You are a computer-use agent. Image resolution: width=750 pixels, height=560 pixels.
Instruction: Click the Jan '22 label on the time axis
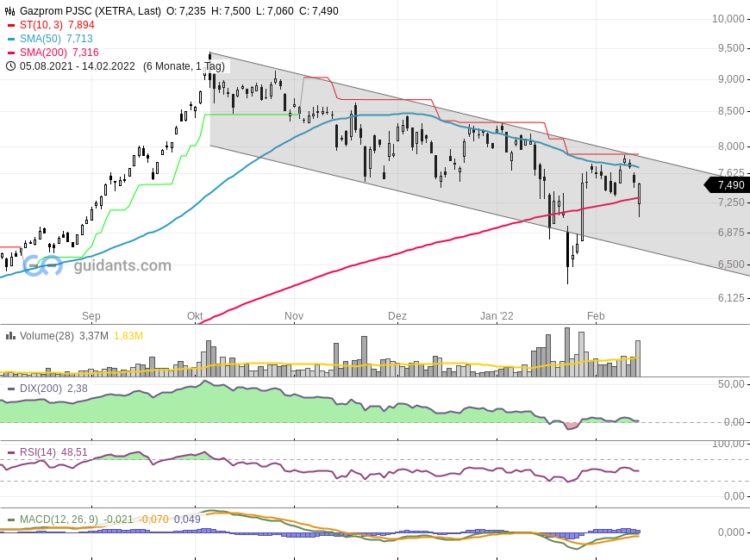click(497, 316)
